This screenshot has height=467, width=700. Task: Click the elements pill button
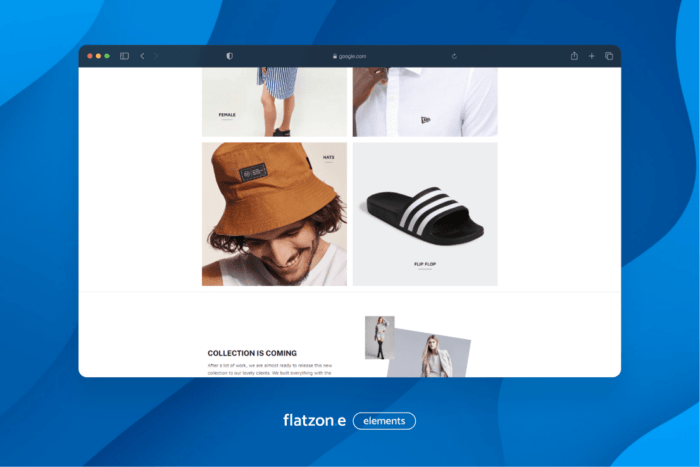(384, 421)
